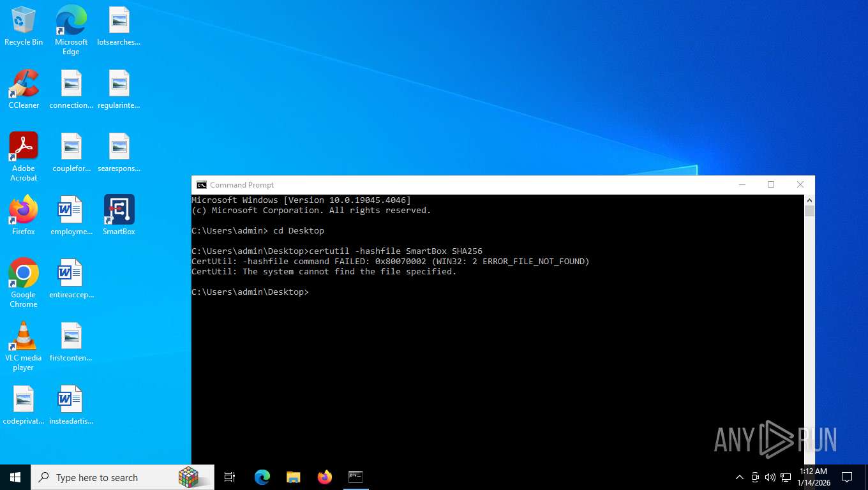Click the Command Prompt title bar icon
This screenshot has width=868, height=490.
point(202,185)
